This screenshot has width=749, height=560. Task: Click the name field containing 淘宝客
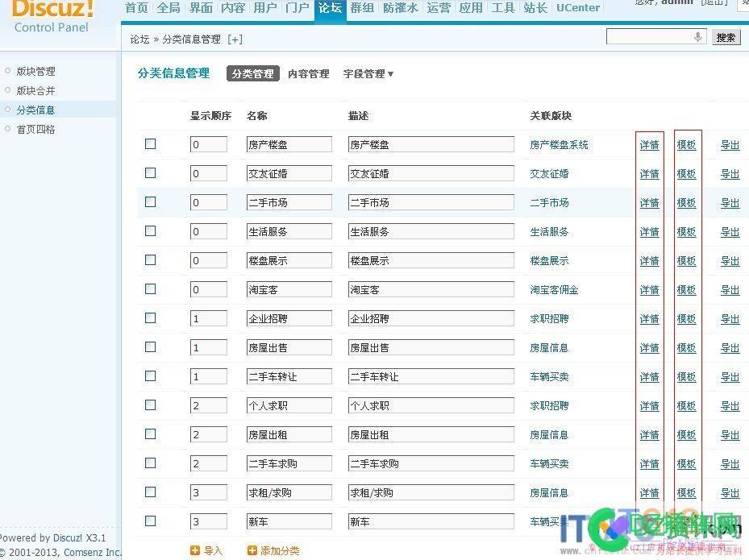click(289, 290)
